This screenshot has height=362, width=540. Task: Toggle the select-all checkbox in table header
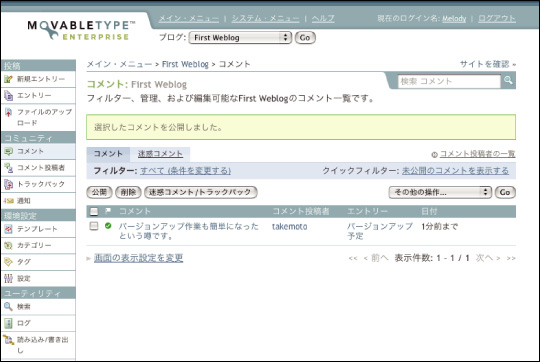(x=94, y=211)
